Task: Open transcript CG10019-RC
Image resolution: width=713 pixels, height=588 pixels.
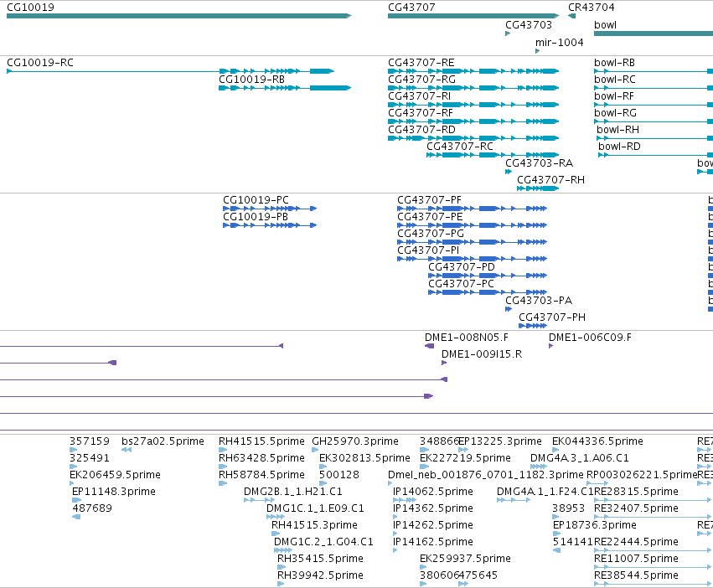Action: 171,71
